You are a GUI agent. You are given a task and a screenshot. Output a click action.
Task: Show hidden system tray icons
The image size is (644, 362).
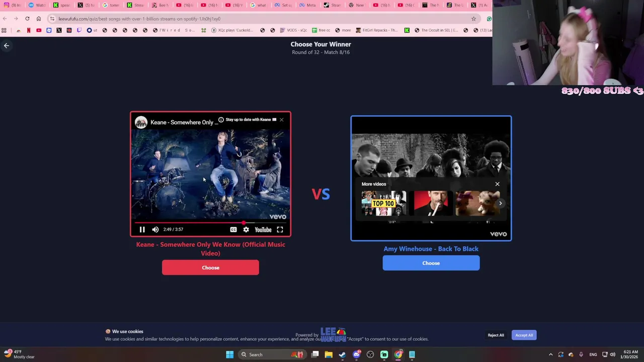pyautogui.click(x=550, y=354)
